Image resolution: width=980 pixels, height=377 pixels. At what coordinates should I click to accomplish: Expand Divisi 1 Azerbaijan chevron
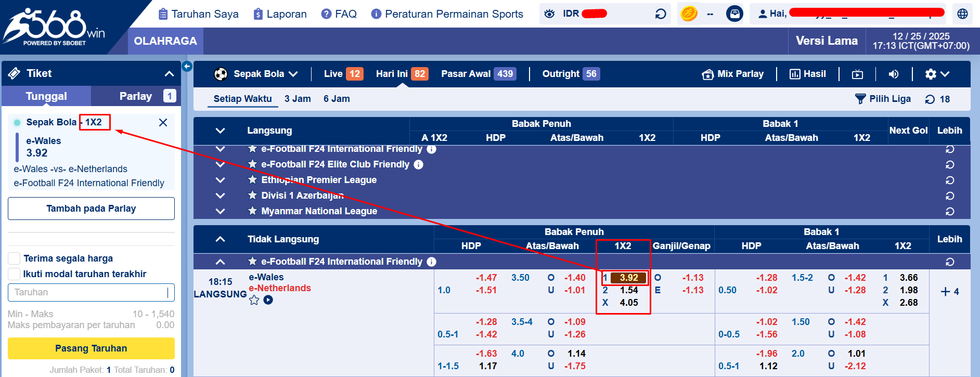pos(220,196)
